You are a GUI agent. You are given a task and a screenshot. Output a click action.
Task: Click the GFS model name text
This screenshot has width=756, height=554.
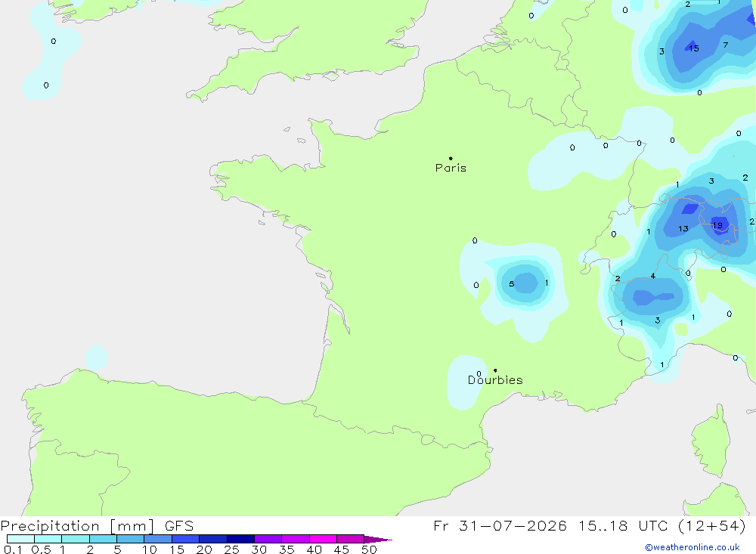click(x=179, y=525)
